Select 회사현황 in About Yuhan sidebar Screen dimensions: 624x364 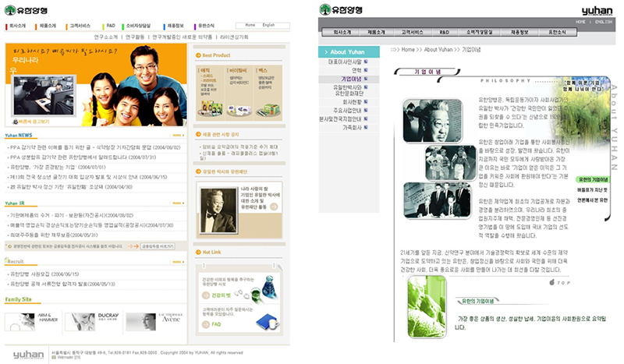[353, 102]
